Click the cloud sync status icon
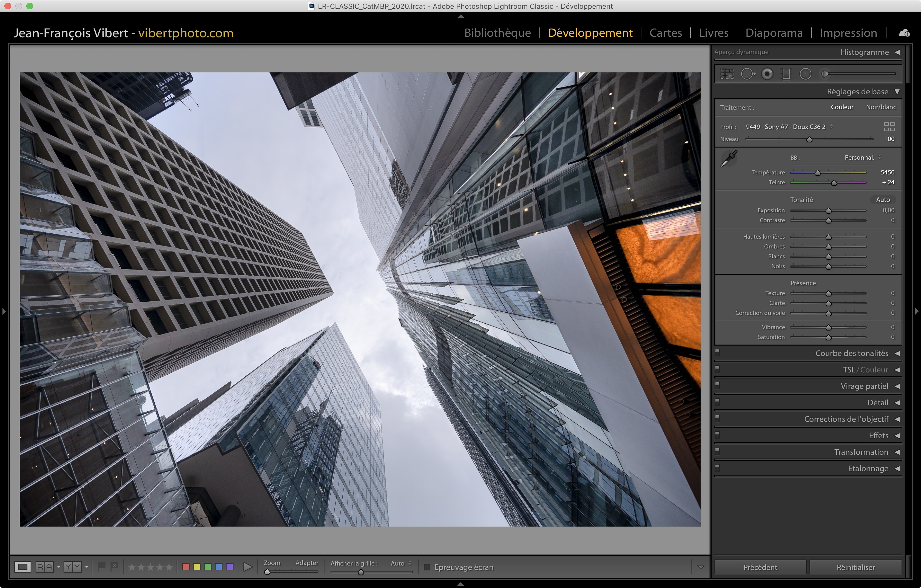The height and width of the screenshot is (588, 921). pyautogui.click(x=904, y=33)
